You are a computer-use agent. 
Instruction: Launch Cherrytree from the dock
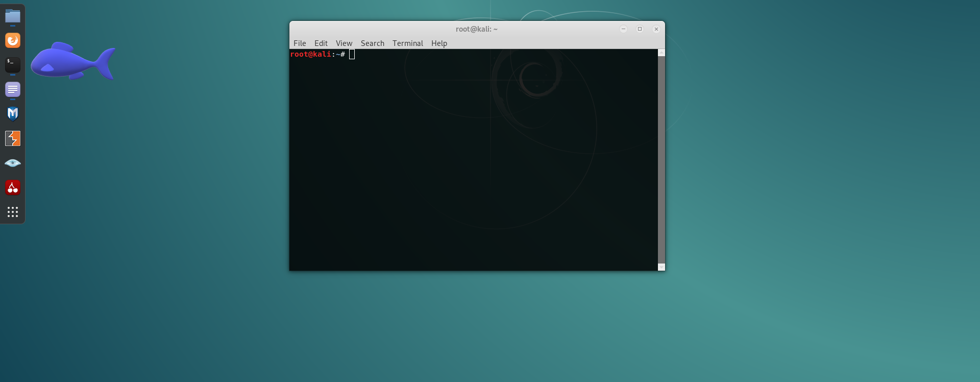coord(13,187)
